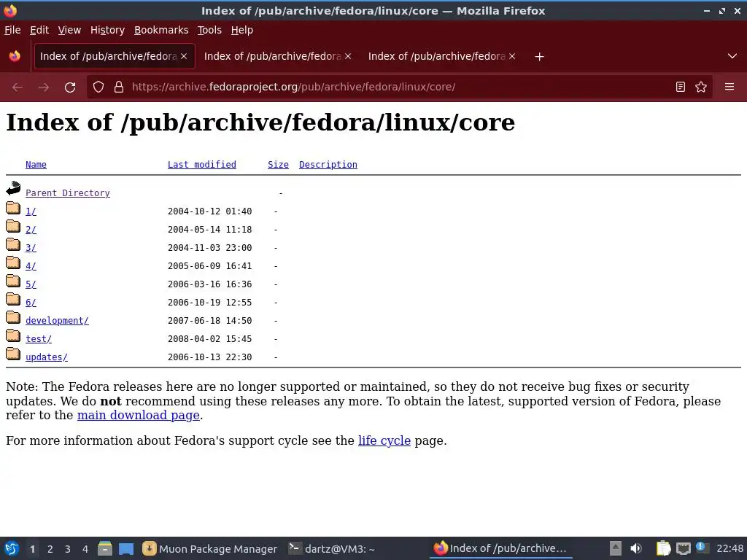Open the application launcher in taskbar
The width and height of the screenshot is (747, 560).
point(12,549)
